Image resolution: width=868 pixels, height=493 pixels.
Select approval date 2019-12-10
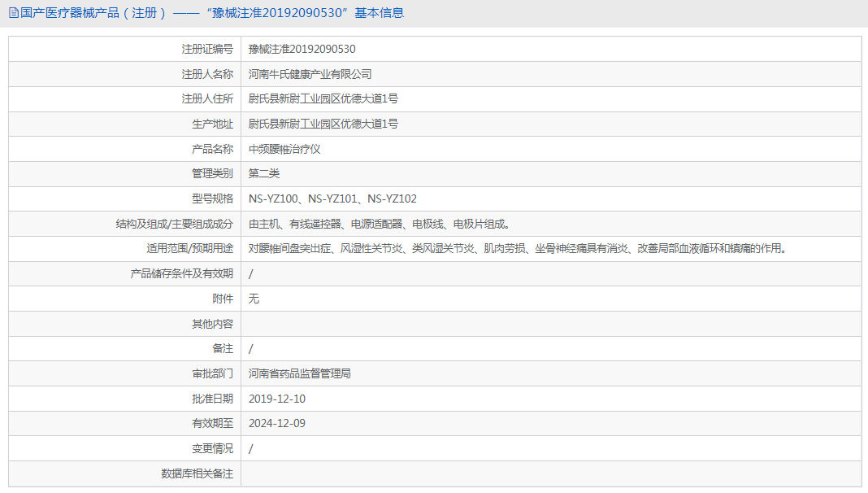coord(277,399)
